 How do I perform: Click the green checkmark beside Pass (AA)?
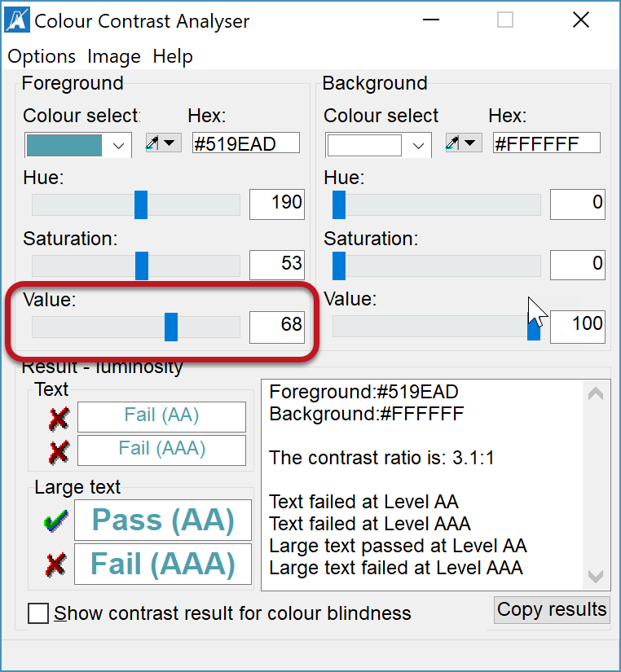point(54,520)
